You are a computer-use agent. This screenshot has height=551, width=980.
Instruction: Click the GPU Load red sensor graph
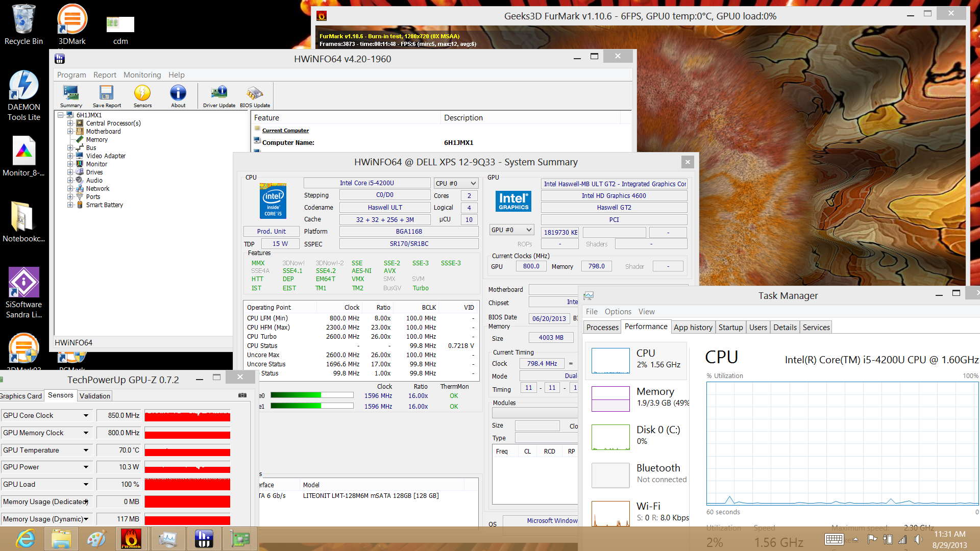click(x=187, y=484)
